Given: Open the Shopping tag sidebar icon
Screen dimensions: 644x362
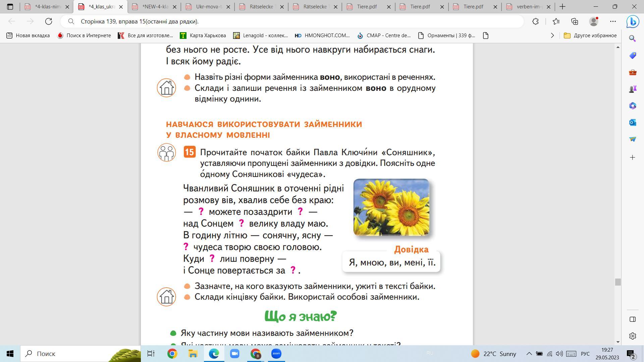Looking at the screenshot, I should click(633, 55).
